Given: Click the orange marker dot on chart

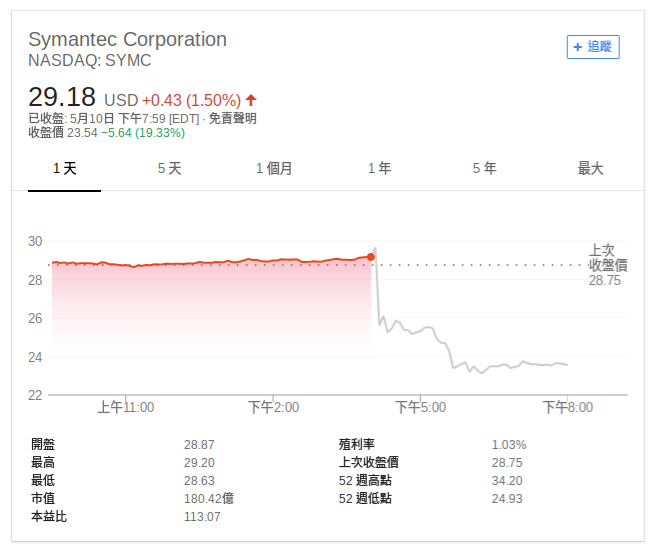Looking at the screenshot, I should click(371, 257).
